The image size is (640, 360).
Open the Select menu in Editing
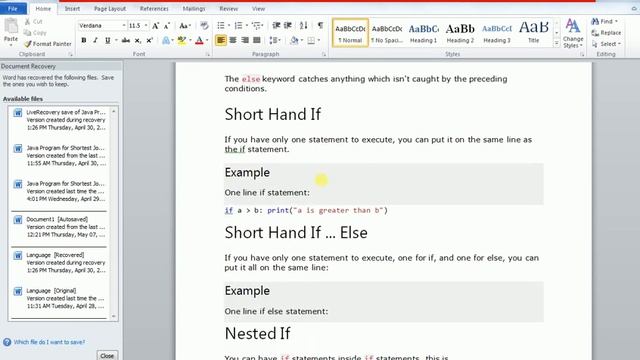(x=606, y=44)
